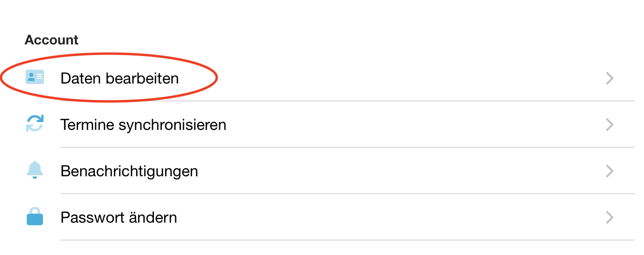
Task: Go to Benachrichtigungen settings label
Action: click(129, 171)
